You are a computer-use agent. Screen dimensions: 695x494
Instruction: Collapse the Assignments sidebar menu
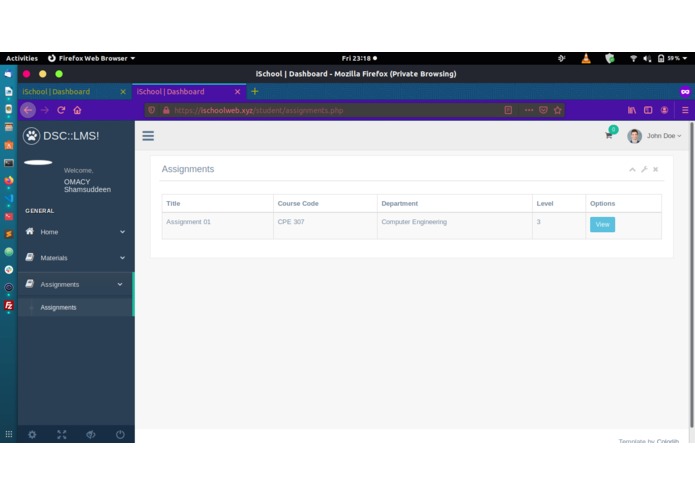pyautogui.click(x=75, y=284)
